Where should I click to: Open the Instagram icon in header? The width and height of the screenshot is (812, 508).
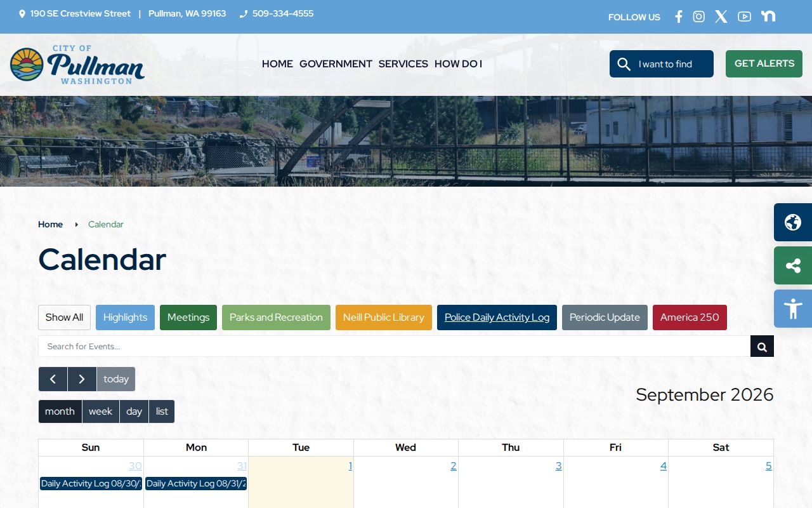point(698,17)
